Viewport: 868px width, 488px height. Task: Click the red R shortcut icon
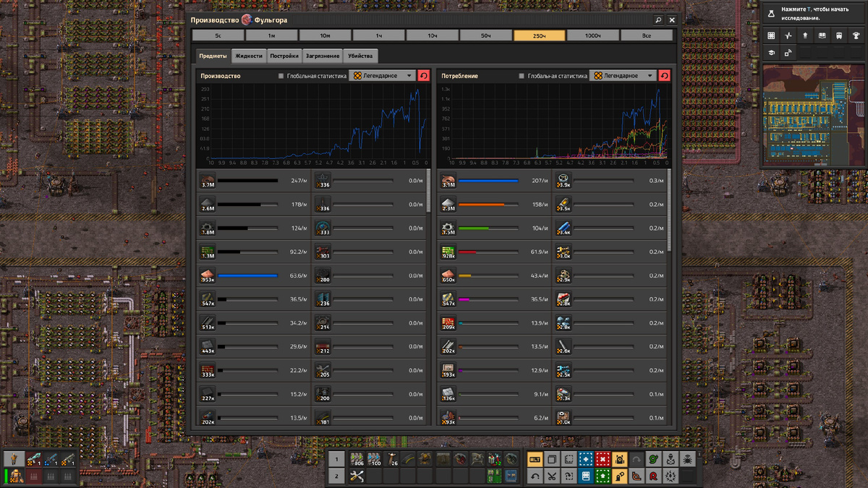point(653,476)
